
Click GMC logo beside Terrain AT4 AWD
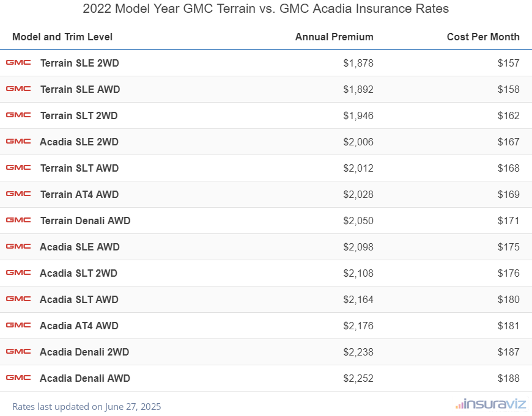[x=18, y=194]
